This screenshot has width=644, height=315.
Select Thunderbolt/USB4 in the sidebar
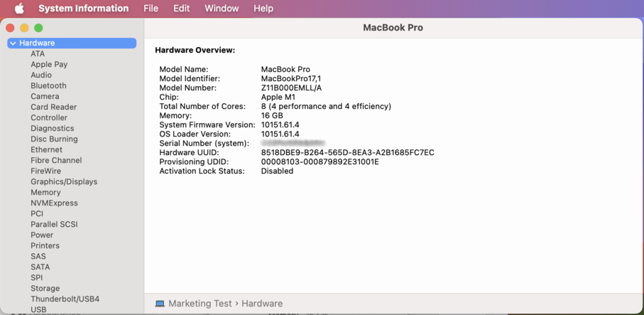65,299
